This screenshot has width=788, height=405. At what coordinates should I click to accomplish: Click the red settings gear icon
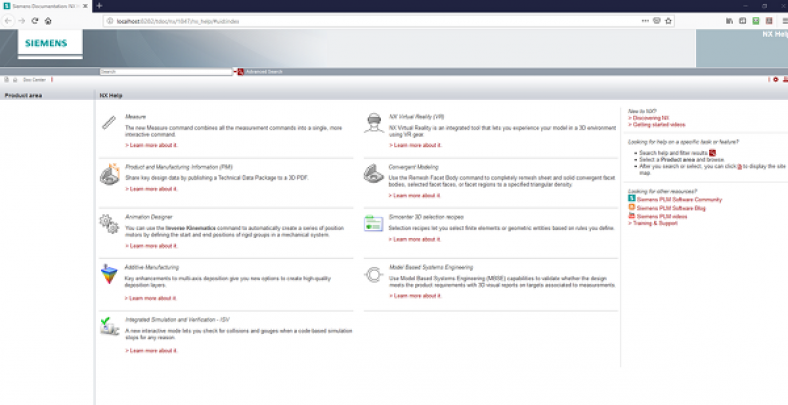(x=776, y=79)
